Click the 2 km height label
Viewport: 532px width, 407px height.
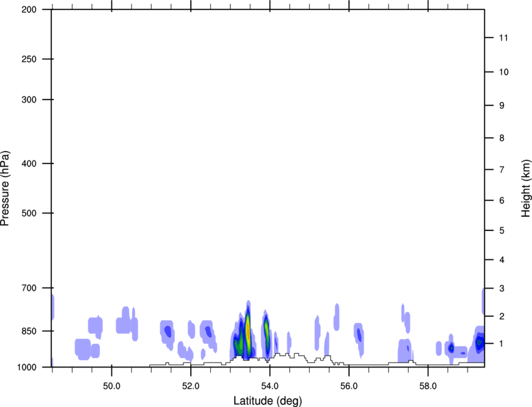(x=502, y=316)
